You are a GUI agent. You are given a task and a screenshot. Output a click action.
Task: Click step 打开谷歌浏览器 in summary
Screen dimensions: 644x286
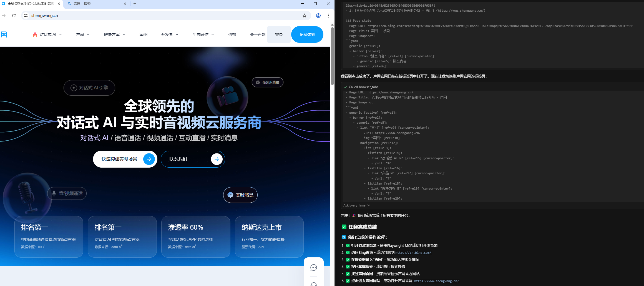point(364,245)
